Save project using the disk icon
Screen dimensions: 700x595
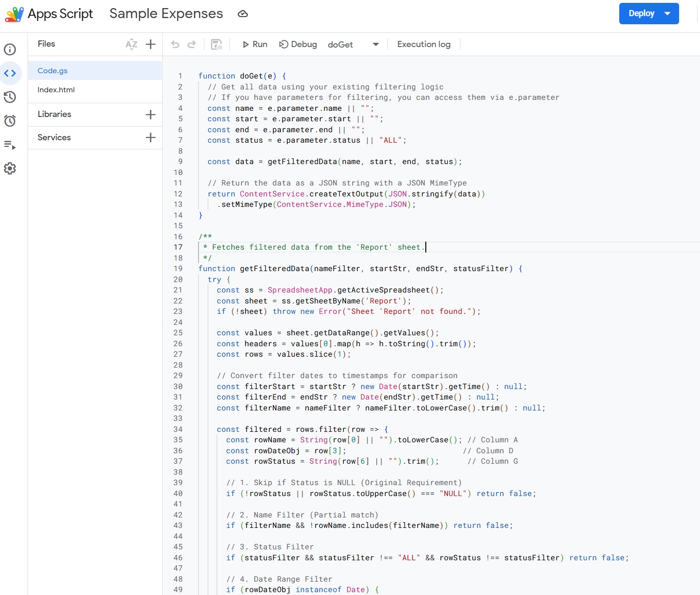[x=216, y=44]
